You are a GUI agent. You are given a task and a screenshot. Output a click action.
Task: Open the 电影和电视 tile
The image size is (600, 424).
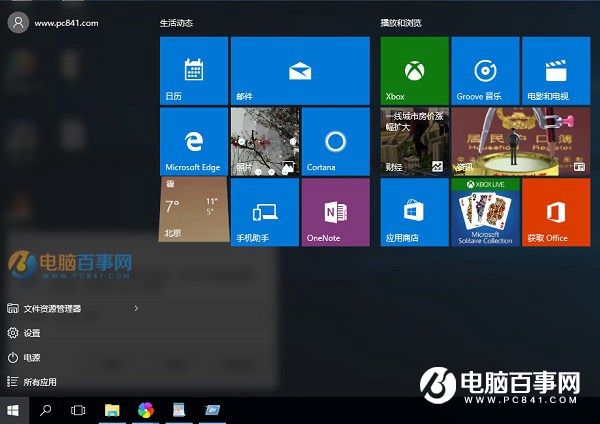click(x=556, y=71)
